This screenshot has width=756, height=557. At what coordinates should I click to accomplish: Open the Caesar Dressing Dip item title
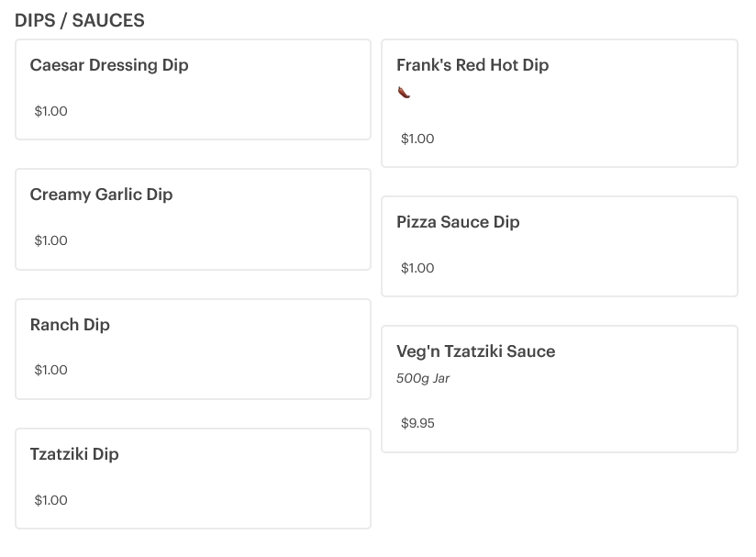click(109, 65)
